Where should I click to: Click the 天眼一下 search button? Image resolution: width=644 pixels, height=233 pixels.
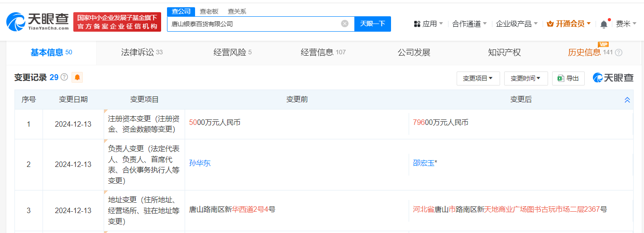point(372,24)
